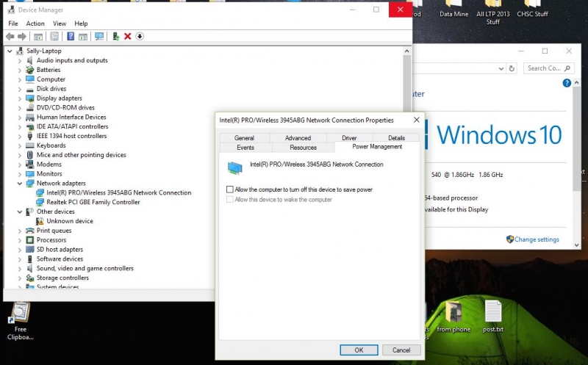Switch to the Details tab
This screenshot has width=588, height=365.
coord(396,138)
